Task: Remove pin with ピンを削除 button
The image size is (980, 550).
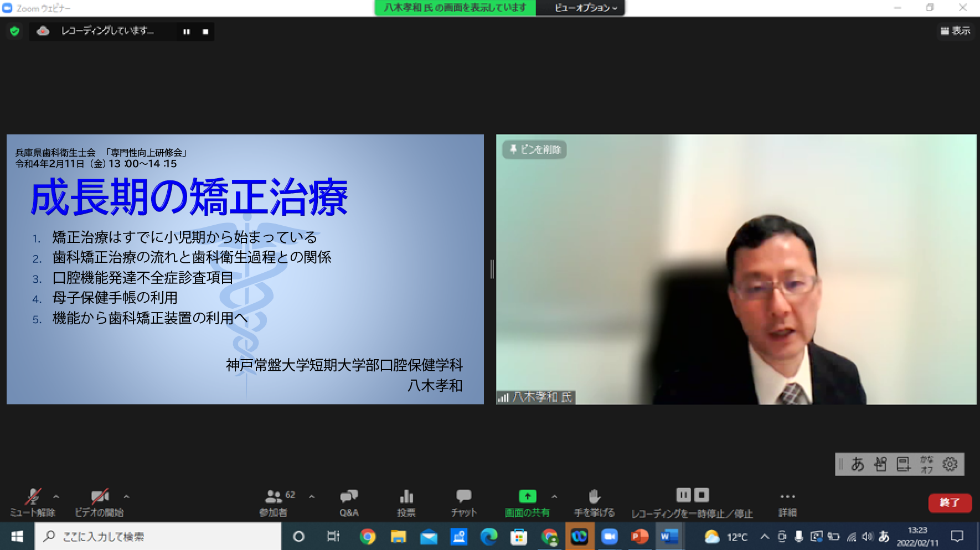Action: tap(534, 149)
